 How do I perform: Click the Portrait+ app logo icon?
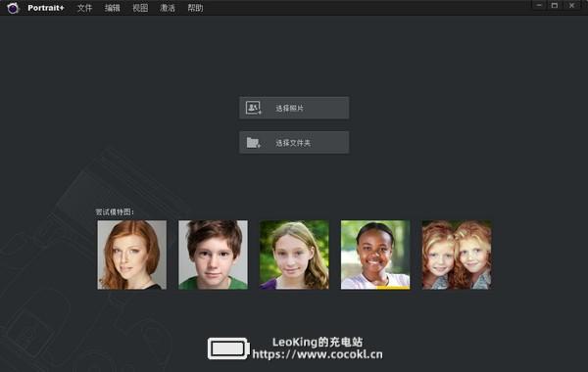click(13, 8)
